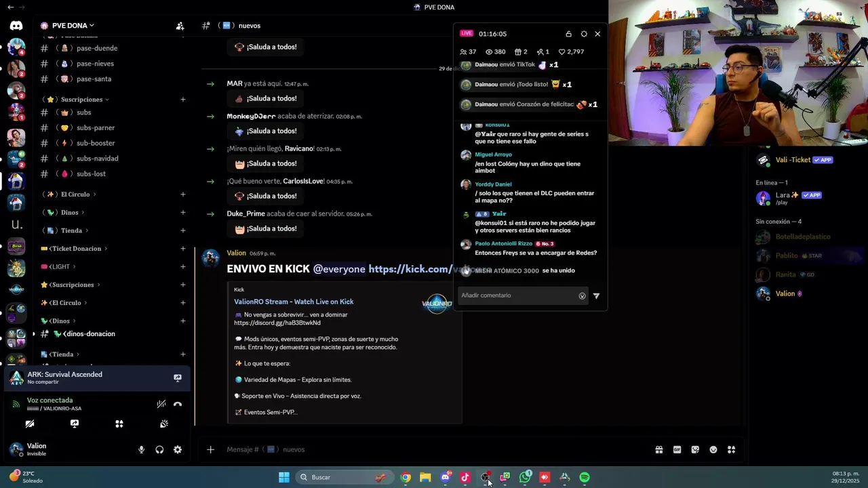868x488 pixels.
Task: Disconnect from the voice channel
Action: (178, 404)
